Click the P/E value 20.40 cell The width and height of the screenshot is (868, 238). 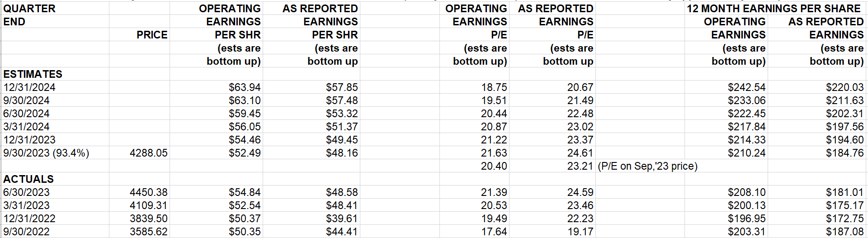tap(494, 166)
